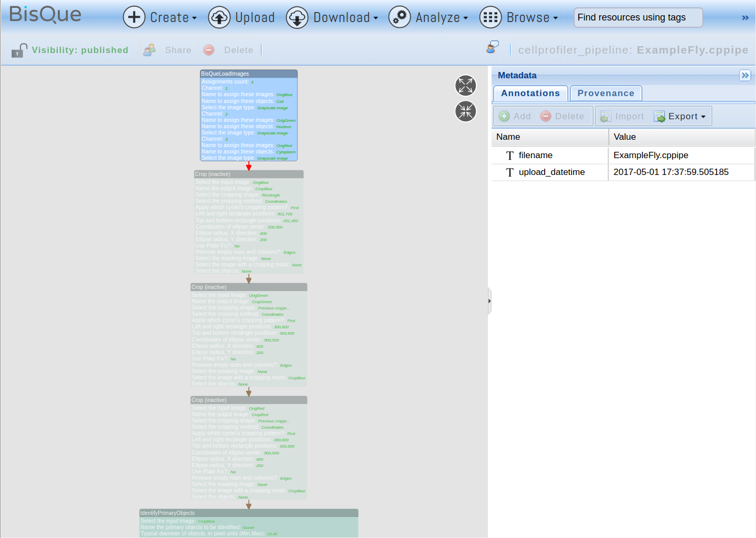This screenshot has width=756, height=538.
Task: Toggle the Visibility published lock
Action: (19, 50)
